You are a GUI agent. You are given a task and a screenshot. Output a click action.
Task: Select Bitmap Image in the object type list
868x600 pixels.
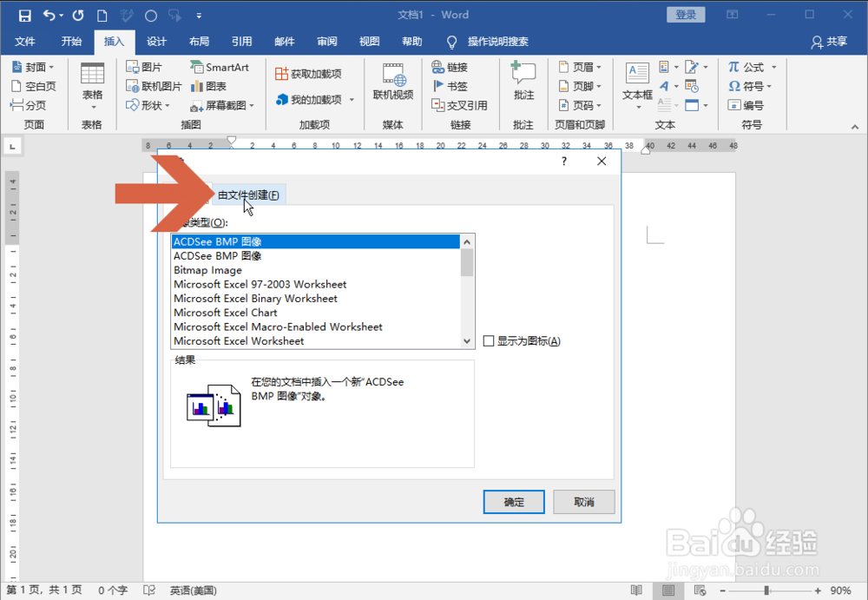[316, 270]
